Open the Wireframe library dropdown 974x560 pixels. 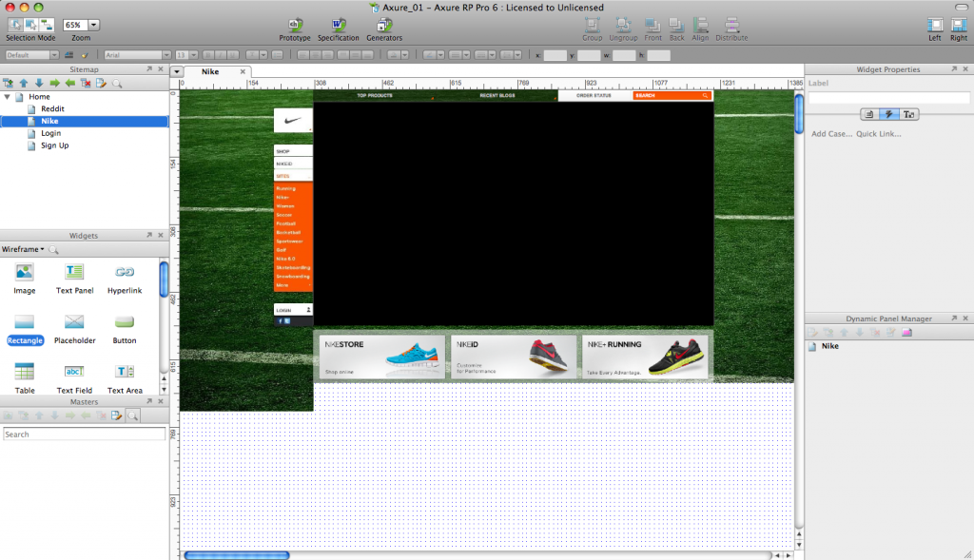(x=23, y=249)
